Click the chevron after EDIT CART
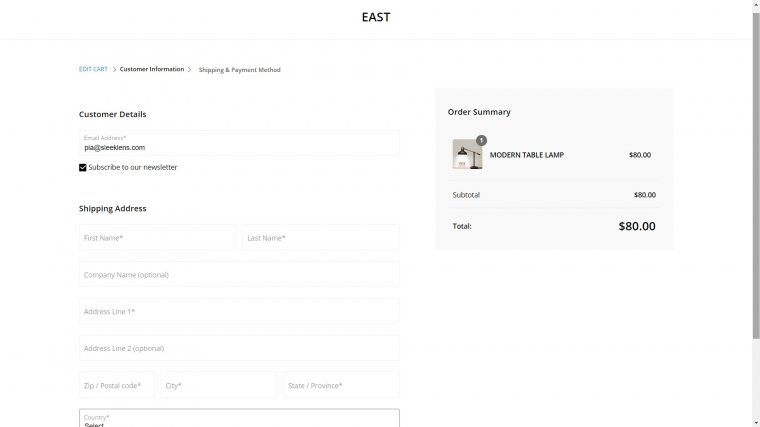Viewport: 760px width, 427px height. coord(114,69)
